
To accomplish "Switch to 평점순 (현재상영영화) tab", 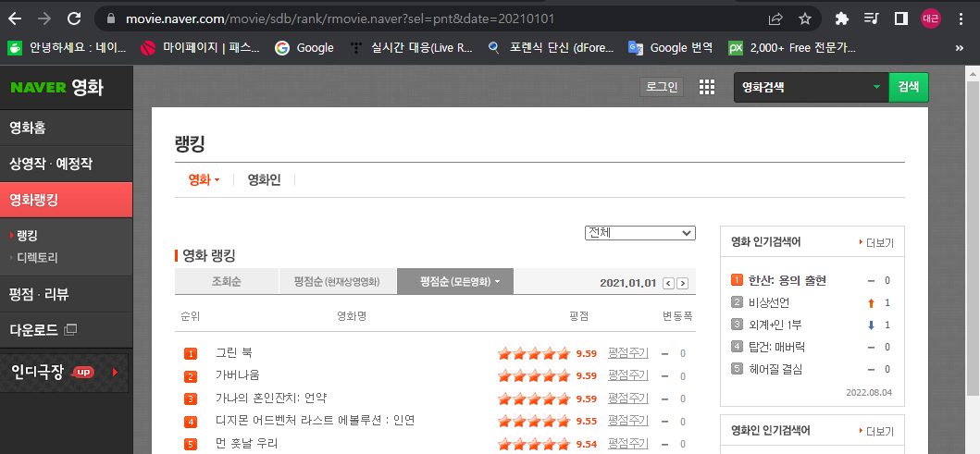I will coord(338,282).
